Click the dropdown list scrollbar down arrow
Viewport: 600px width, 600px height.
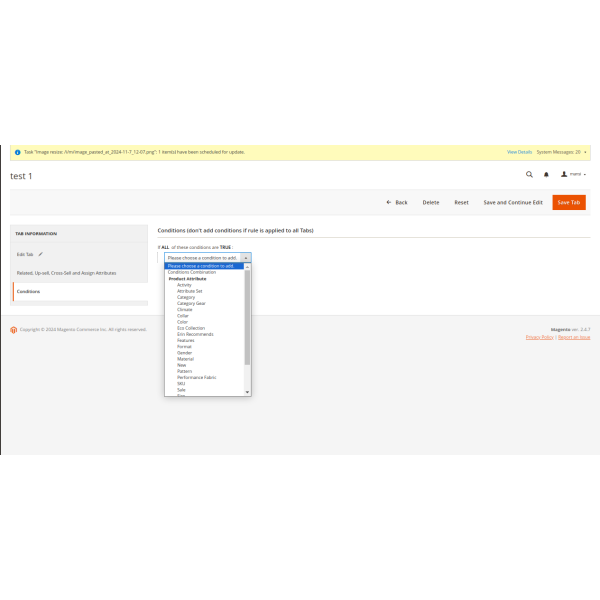tap(248, 393)
